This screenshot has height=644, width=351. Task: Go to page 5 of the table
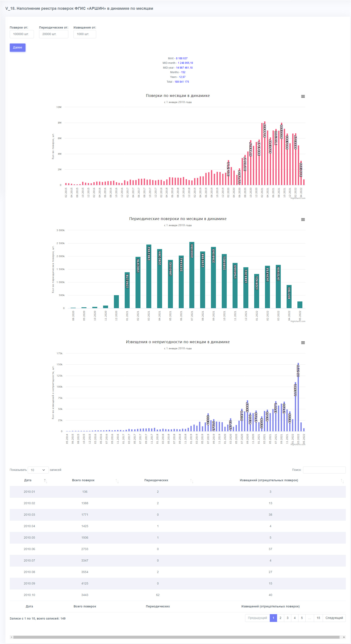[302, 618]
